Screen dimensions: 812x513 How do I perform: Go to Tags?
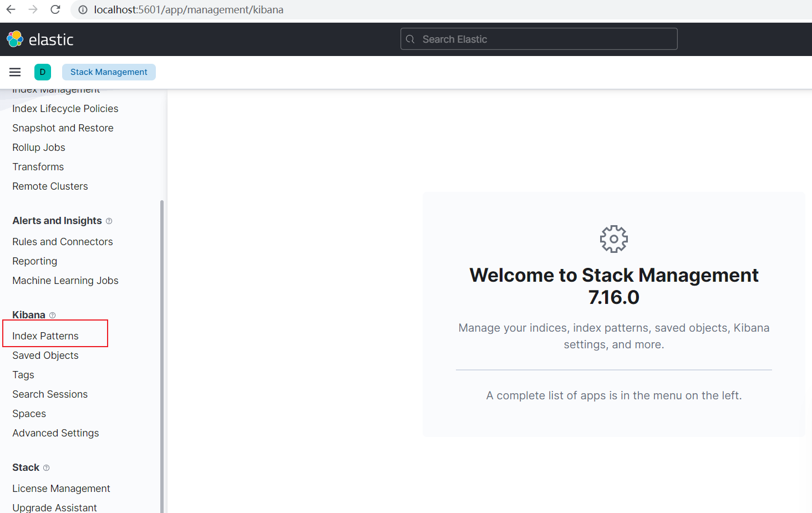coord(23,375)
